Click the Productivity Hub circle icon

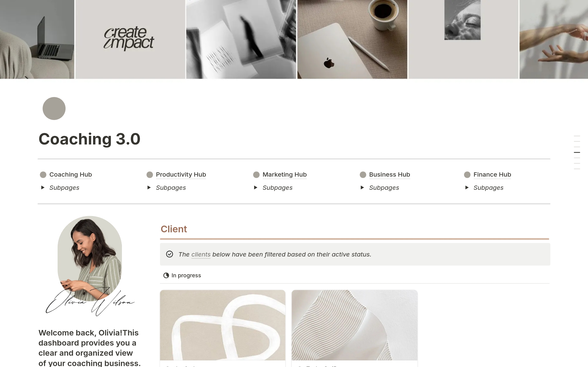[150, 175]
